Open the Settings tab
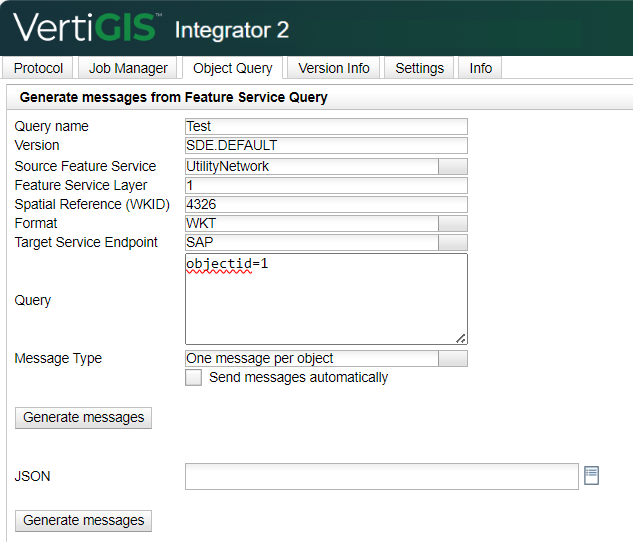The height and width of the screenshot is (542, 633). [419, 68]
